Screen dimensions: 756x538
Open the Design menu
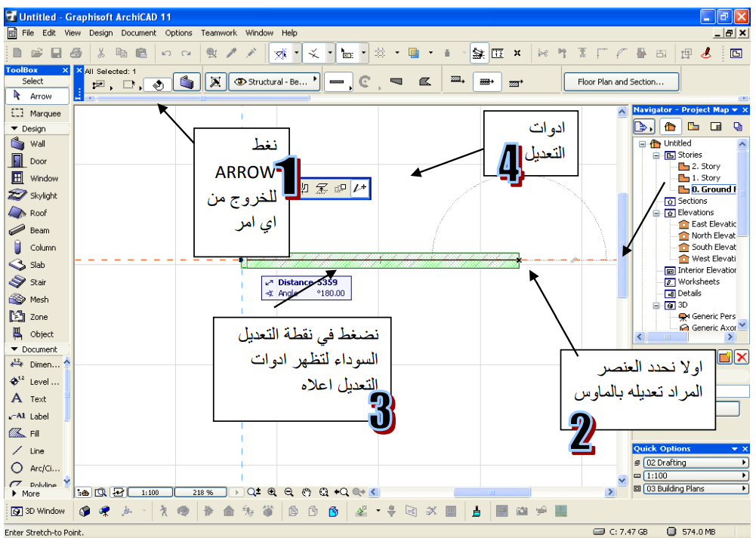tap(100, 33)
